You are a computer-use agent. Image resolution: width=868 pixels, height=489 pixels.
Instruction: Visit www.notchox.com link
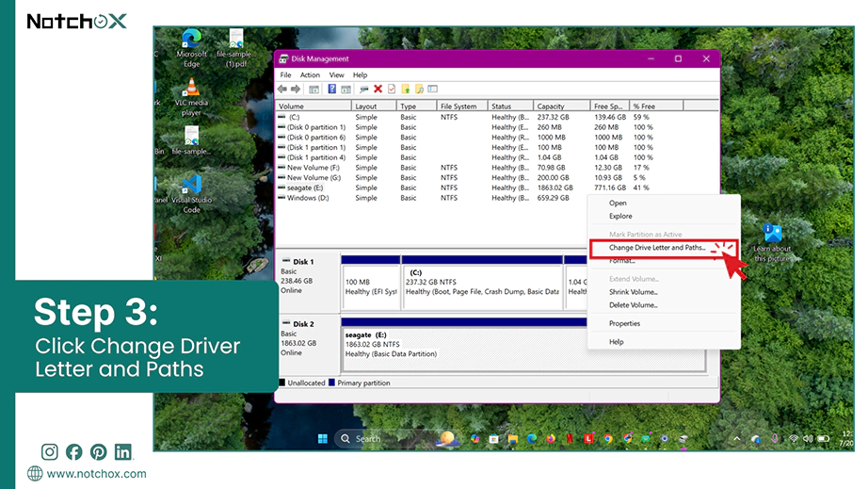point(96,474)
